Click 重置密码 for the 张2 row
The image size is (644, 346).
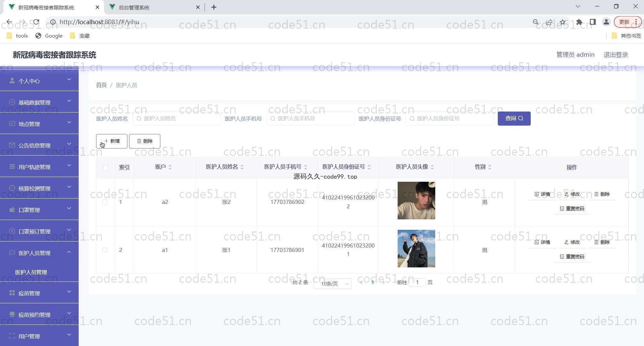[x=572, y=209]
